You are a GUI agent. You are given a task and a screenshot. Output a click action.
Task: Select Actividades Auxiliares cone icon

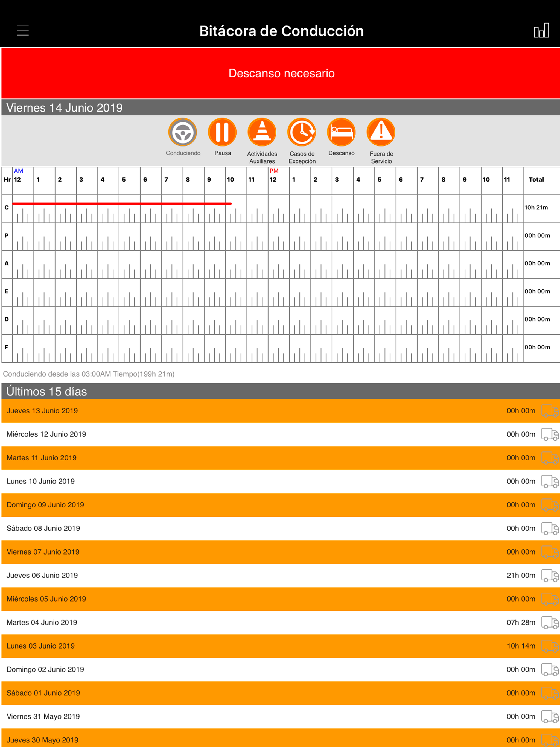tap(262, 132)
